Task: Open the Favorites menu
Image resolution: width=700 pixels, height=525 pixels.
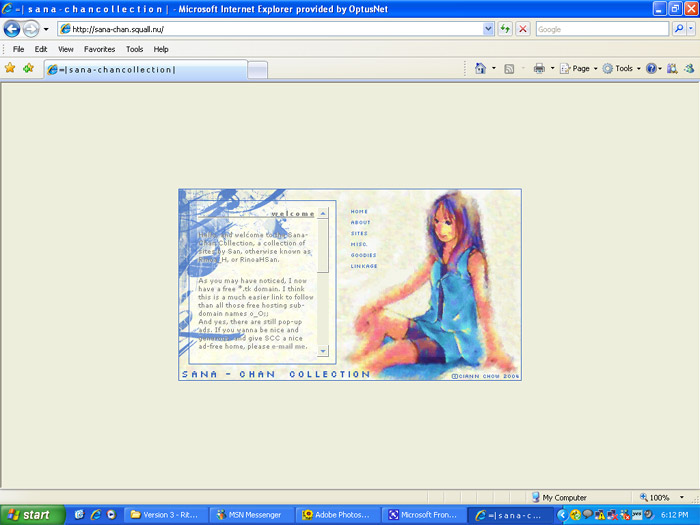Action: click(99, 49)
